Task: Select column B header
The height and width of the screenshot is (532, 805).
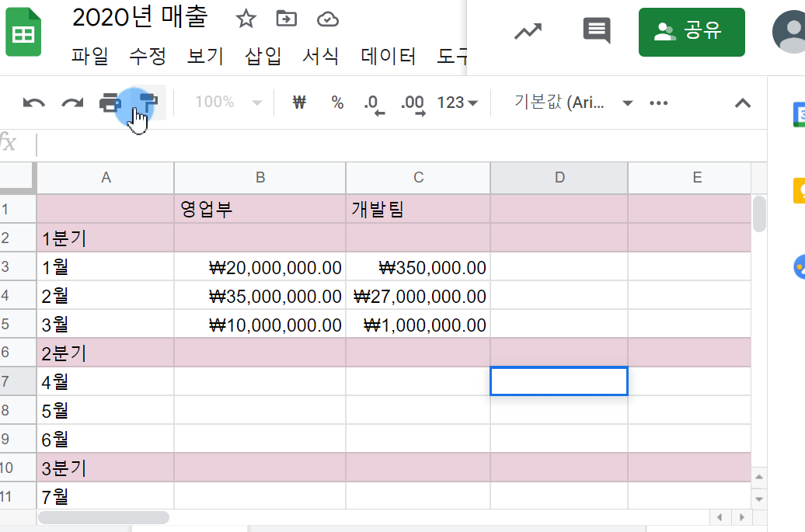Action: [x=260, y=178]
